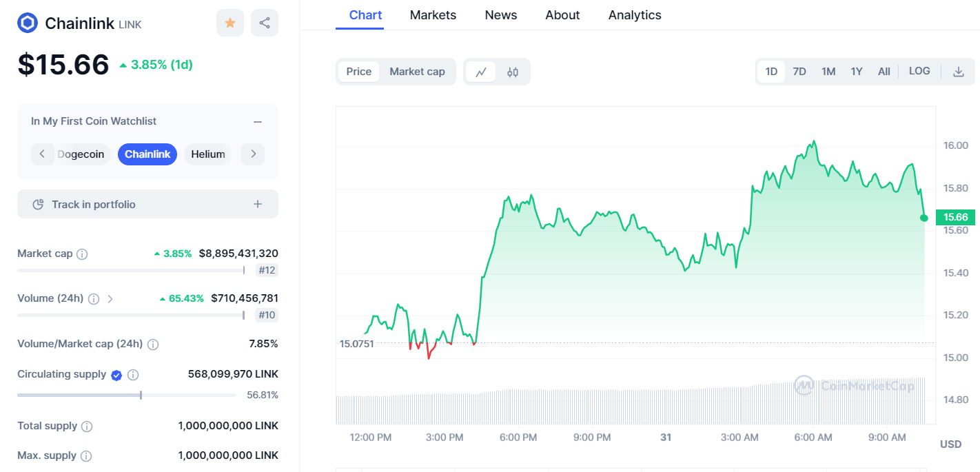Add to portfolio plus icon
The width and height of the screenshot is (980, 472).
[x=258, y=204]
